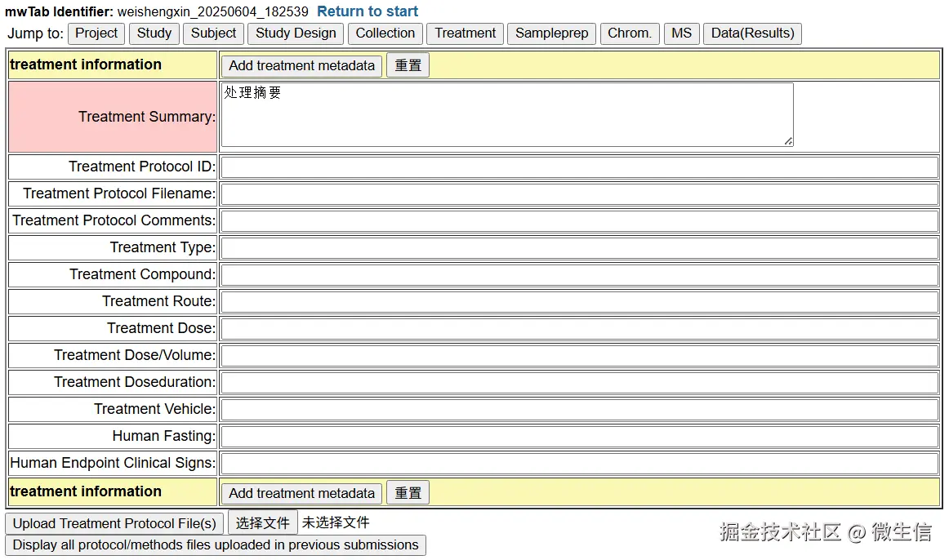
Task: Focus the Human Fasting field
Action: click(x=579, y=436)
